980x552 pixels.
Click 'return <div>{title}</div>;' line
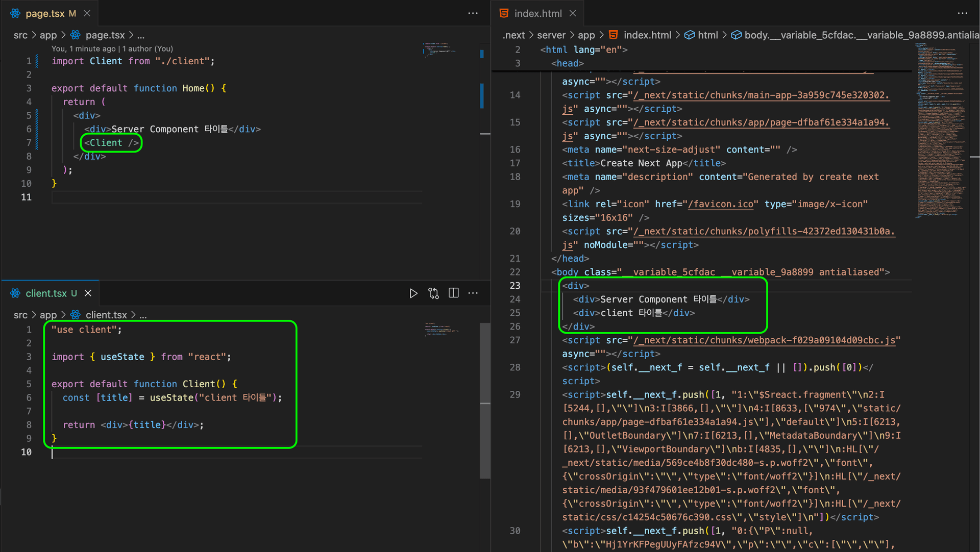click(x=133, y=425)
